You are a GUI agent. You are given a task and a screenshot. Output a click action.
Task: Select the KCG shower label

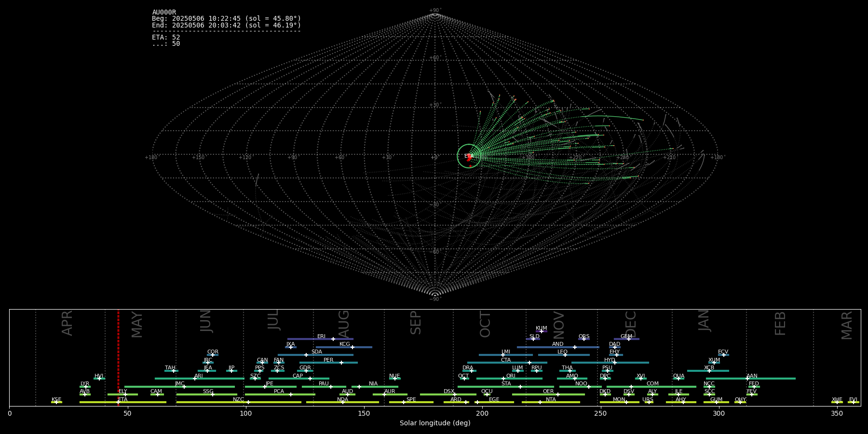pyautogui.click(x=345, y=344)
